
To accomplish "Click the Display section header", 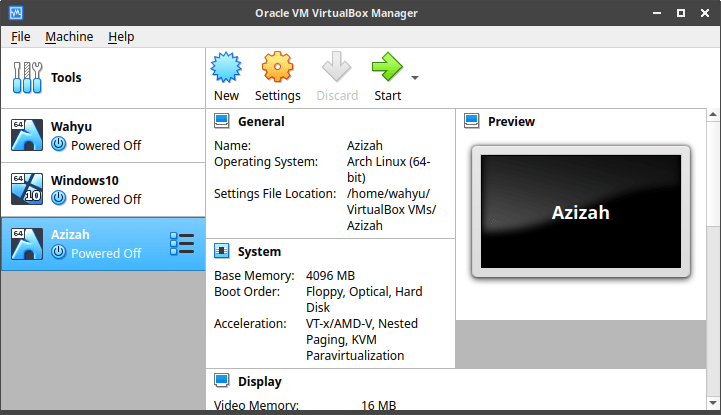I will 259,381.
